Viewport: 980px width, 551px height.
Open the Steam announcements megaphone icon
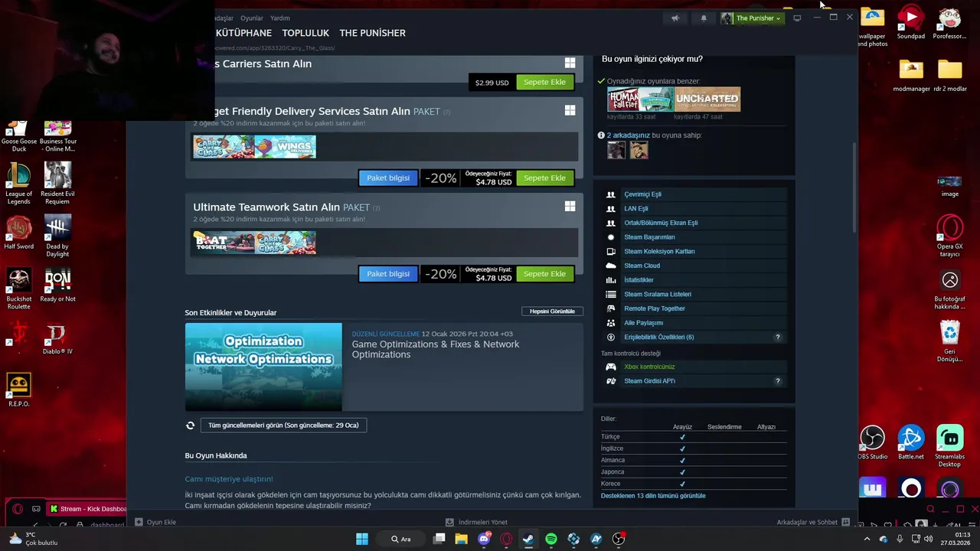pyautogui.click(x=675, y=18)
